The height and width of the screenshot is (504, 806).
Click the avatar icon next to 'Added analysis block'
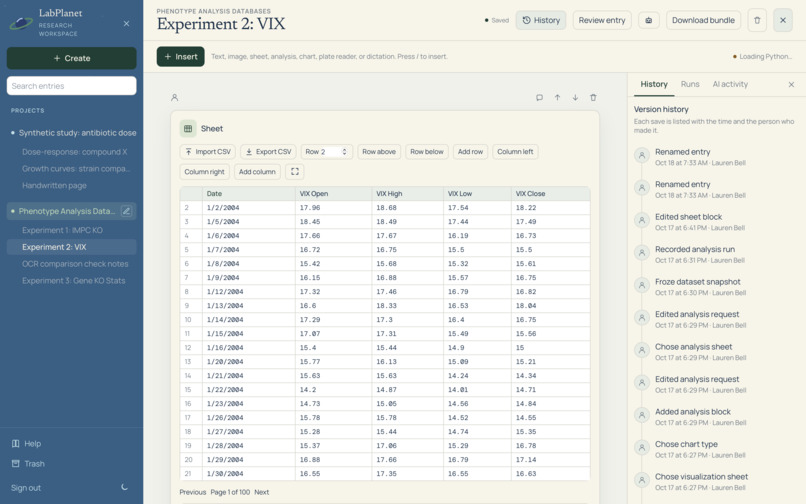[x=642, y=415]
